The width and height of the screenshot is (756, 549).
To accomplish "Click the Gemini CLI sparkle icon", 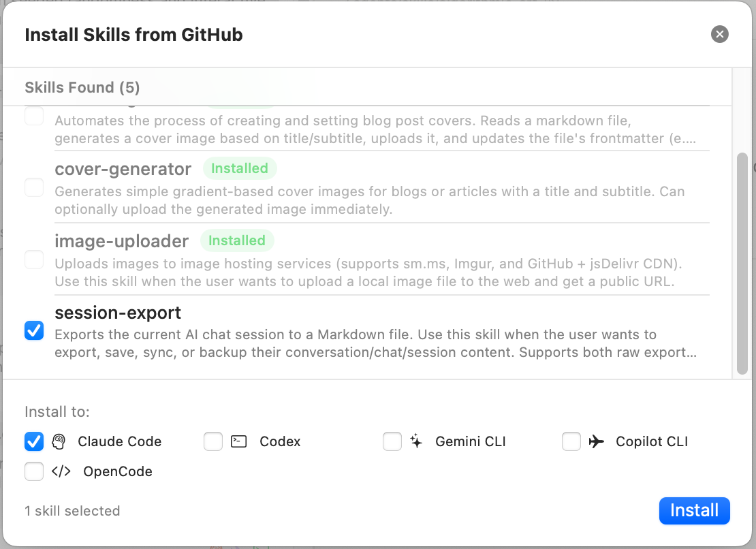I will [417, 441].
